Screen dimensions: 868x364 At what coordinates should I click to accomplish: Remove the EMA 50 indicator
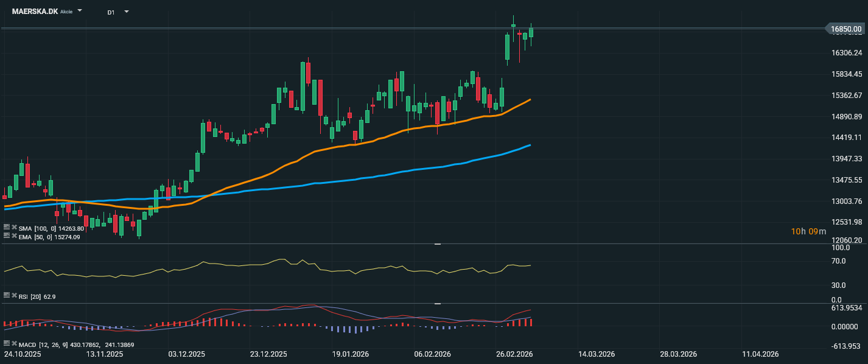(x=13, y=236)
